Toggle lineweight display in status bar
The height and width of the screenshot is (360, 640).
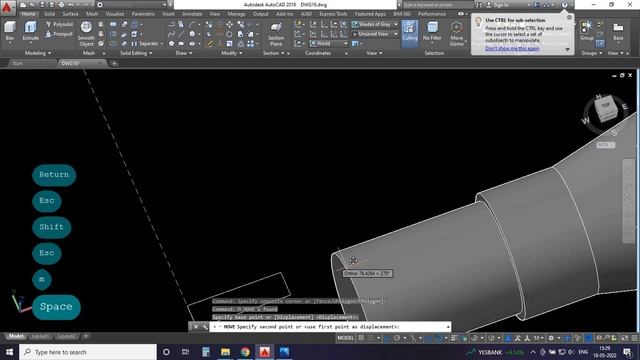point(454,338)
